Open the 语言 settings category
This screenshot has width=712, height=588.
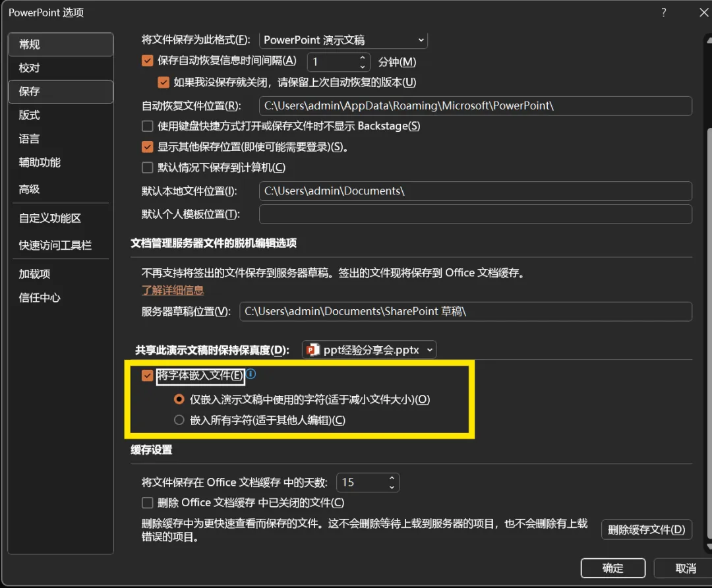pos(61,139)
